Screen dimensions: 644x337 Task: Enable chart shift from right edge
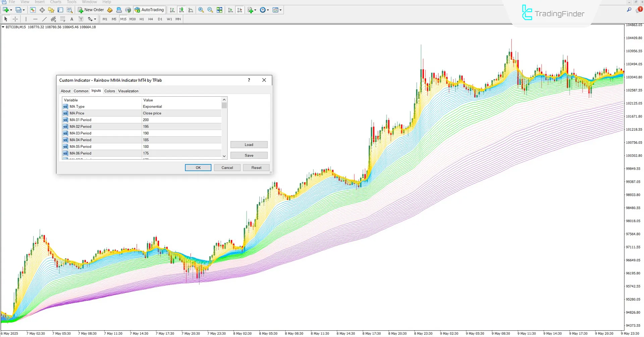240,10
